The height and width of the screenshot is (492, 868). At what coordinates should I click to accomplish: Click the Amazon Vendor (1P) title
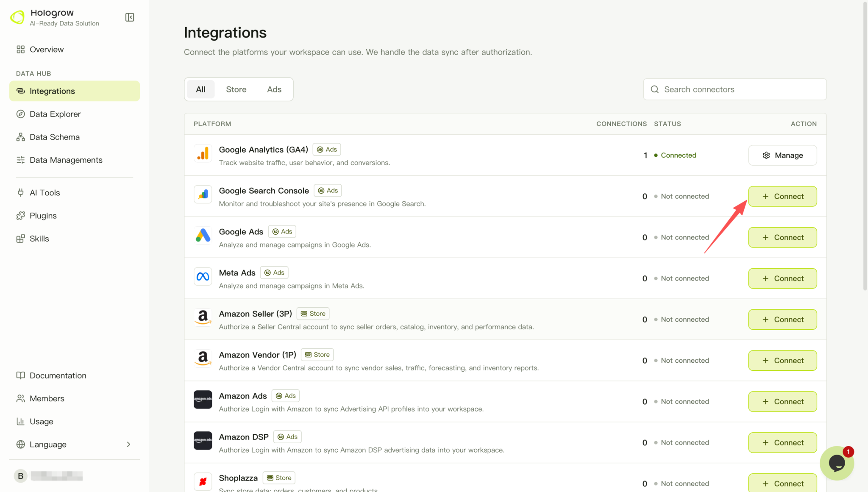(257, 355)
